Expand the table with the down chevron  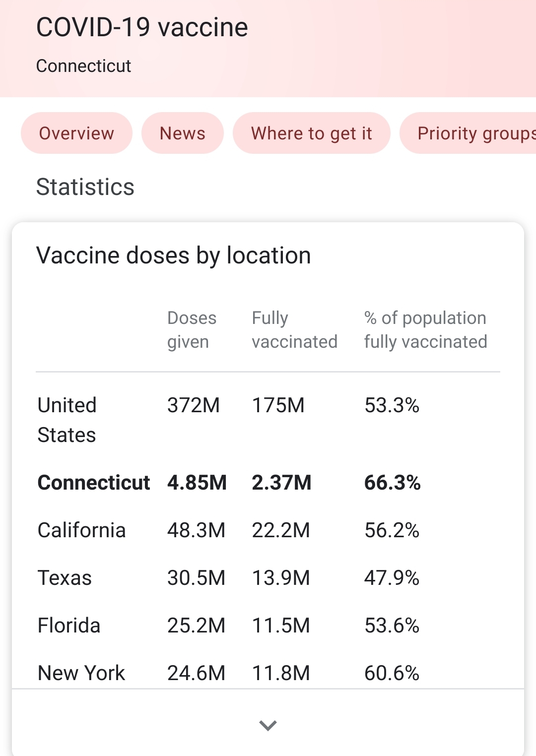coord(268,725)
